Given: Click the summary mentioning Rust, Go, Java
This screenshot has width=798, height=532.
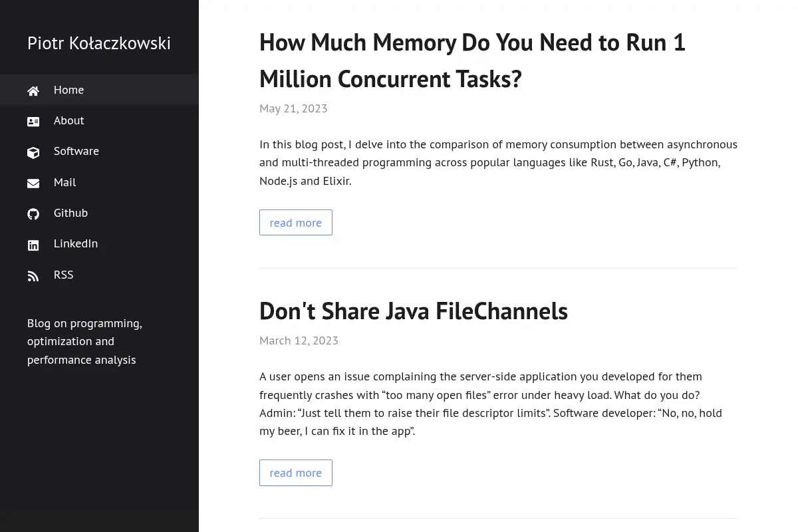Looking at the screenshot, I should (x=498, y=162).
